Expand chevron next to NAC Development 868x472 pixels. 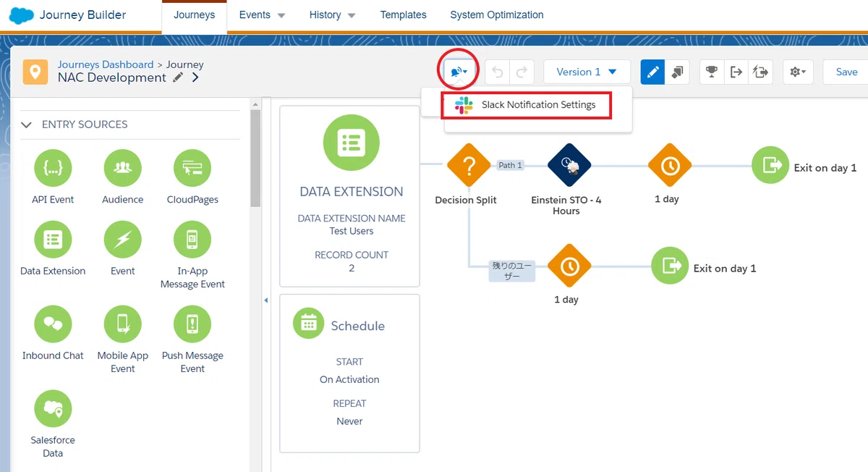click(196, 77)
